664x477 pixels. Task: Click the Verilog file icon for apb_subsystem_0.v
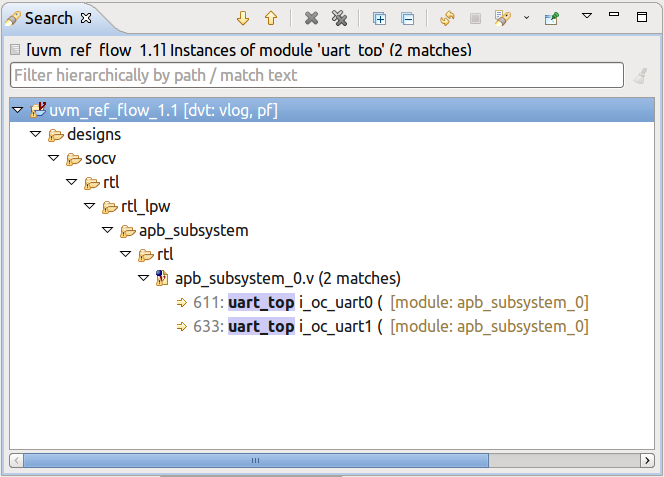pyautogui.click(x=162, y=278)
